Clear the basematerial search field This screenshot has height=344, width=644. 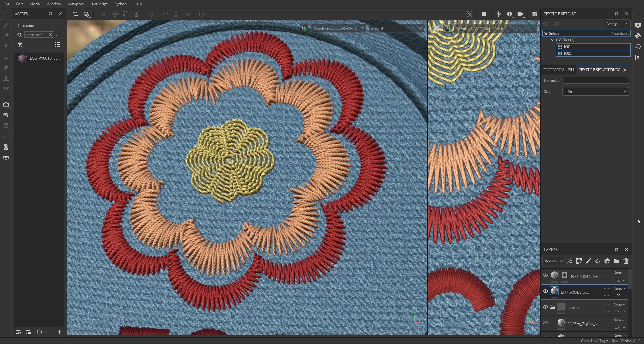click(x=50, y=35)
